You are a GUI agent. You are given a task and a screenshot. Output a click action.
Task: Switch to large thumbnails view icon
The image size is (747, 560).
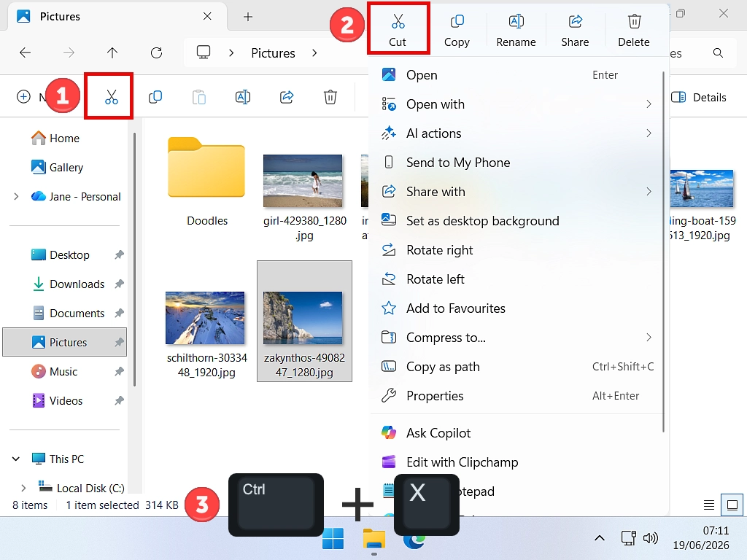pos(732,505)
